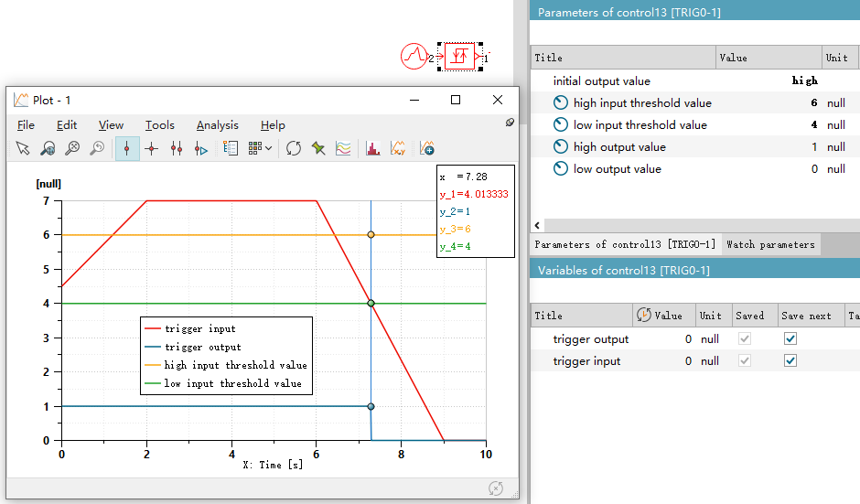Click the refresh plot icon
The width and height of the screenshot is (860, 504).
tap(294, 148)
